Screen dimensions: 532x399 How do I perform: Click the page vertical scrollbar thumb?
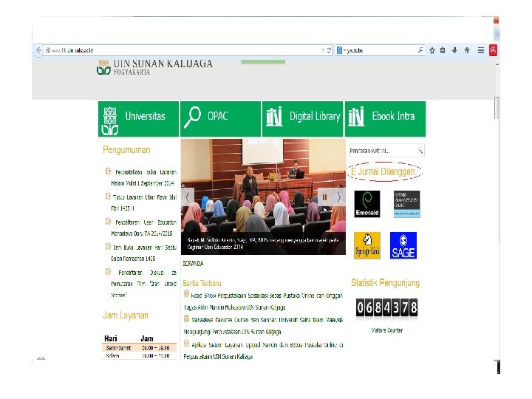497,108
